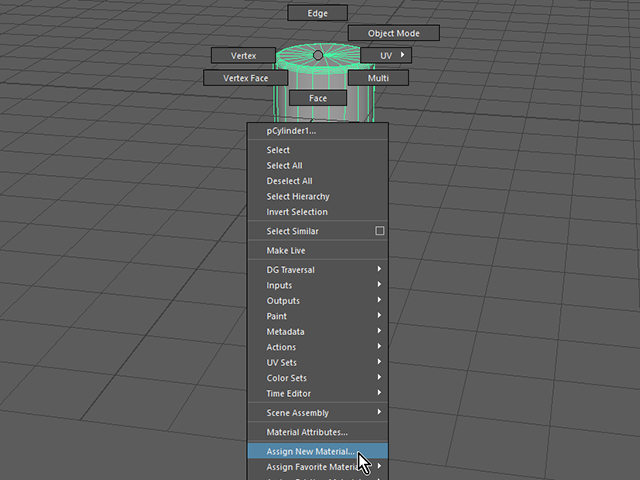The width and height of the screenshot is (640, 480).
Task: Click the Select menu entry
Action: click(x=318, y=150)
